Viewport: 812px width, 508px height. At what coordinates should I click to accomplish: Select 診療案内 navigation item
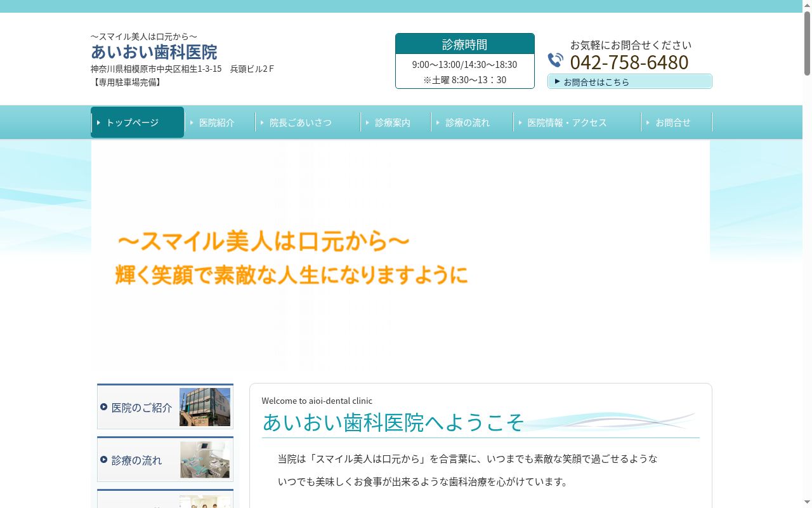coord(396,122)
